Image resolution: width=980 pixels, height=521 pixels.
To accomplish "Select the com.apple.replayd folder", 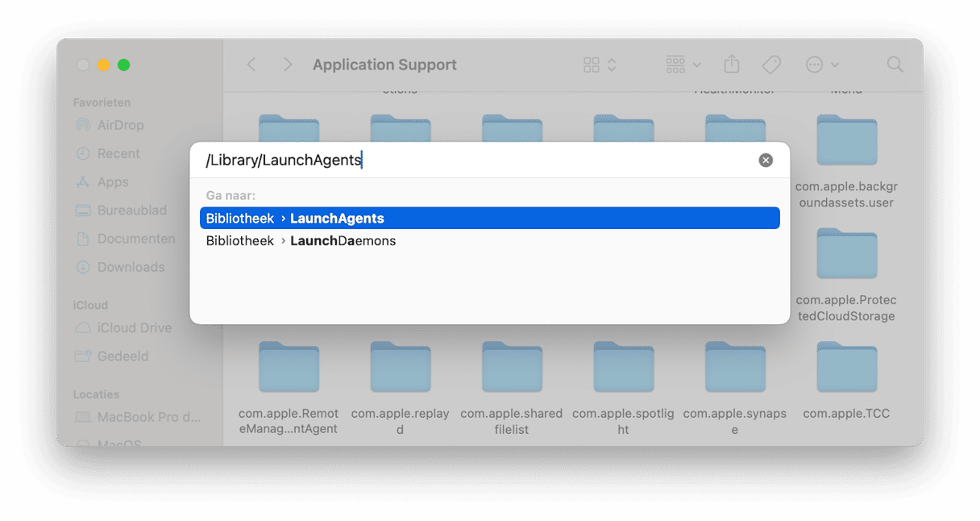I will pos(400,389).
